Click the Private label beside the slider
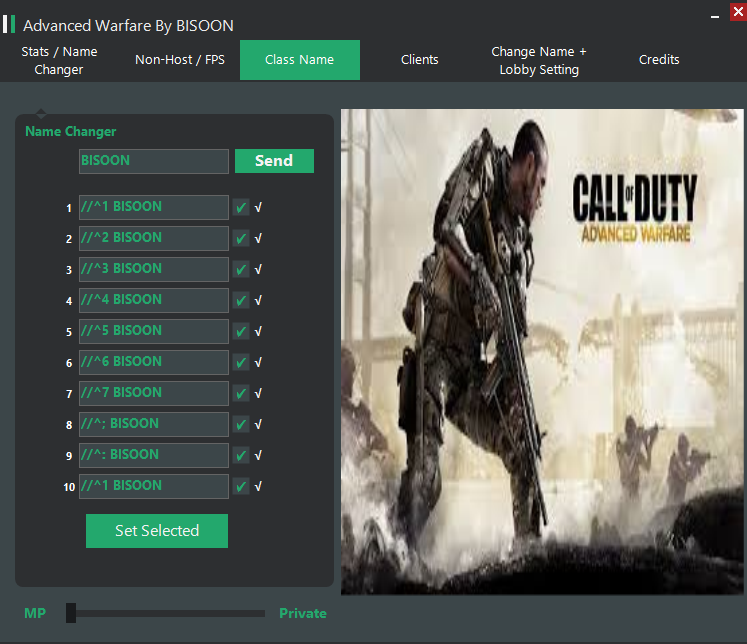The image size is (747, 644). [303, 613]
